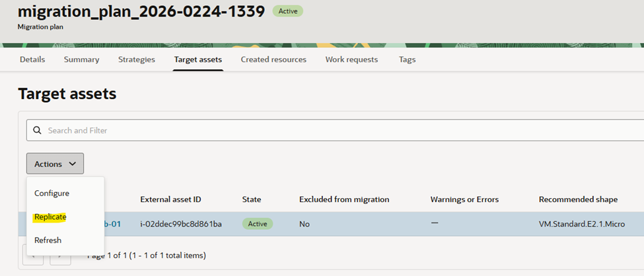Open the Summary tab

point(81,59)
